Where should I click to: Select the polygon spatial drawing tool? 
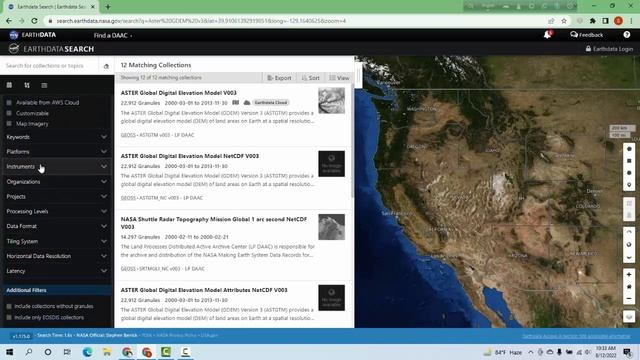(629, 149)
